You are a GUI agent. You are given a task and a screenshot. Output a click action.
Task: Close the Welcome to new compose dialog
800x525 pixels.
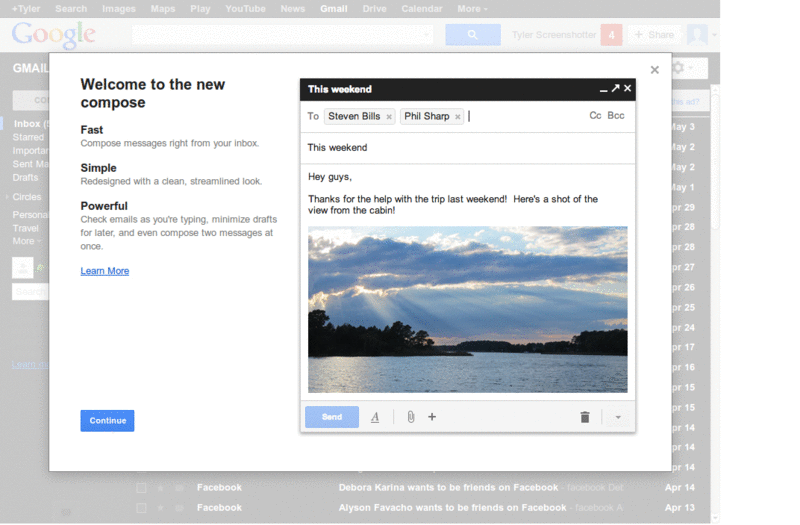click(655, 70)
